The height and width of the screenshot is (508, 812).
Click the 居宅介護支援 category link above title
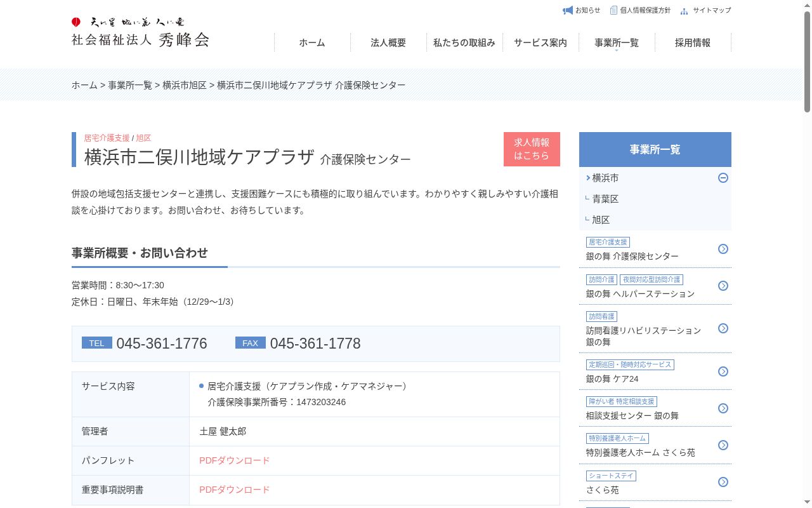[x=107, y=138]
